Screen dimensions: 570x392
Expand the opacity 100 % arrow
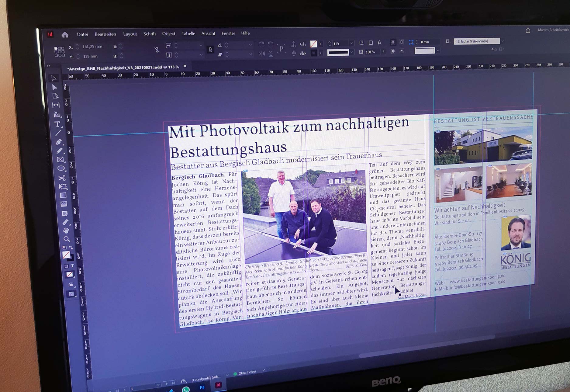tap(383, 52)
